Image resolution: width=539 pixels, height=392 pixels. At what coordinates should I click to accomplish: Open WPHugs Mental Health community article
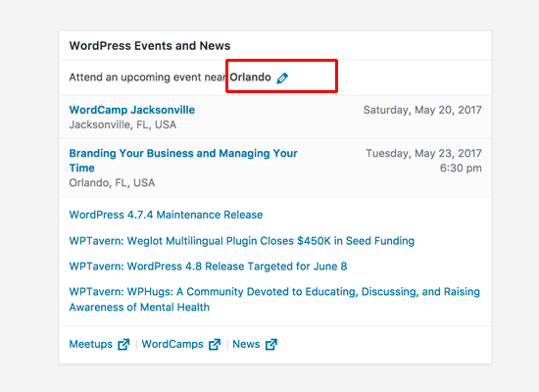click(x=274, y=299)
